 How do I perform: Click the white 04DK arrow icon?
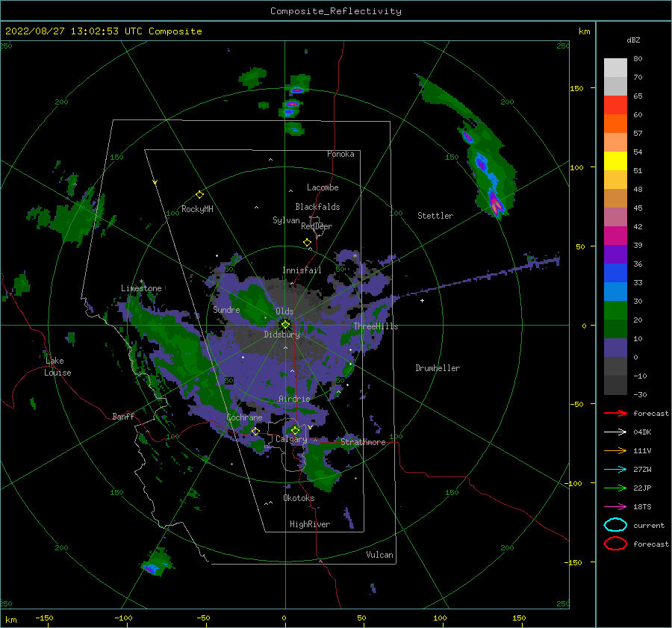[615, 432]
